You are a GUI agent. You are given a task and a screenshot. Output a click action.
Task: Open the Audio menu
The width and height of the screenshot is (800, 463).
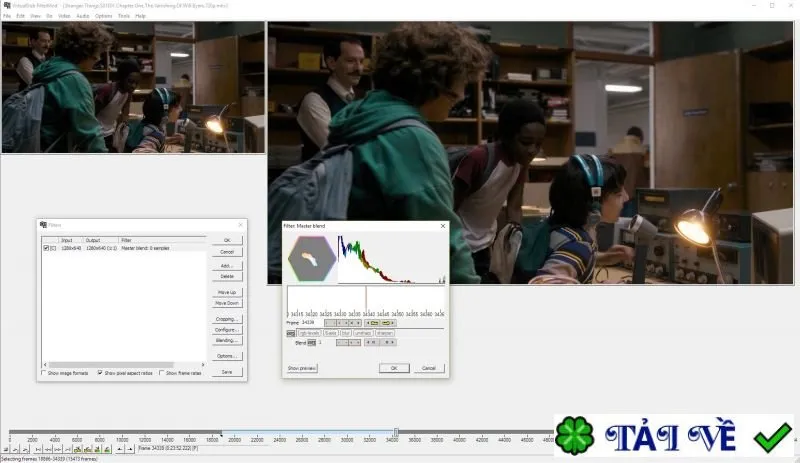click(83, 16)
